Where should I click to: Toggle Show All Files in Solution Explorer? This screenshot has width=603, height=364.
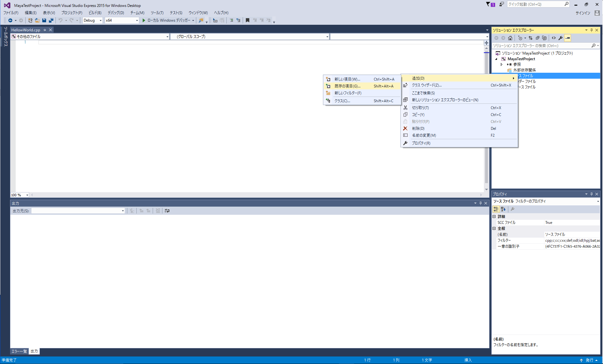(x=544, y=38)
